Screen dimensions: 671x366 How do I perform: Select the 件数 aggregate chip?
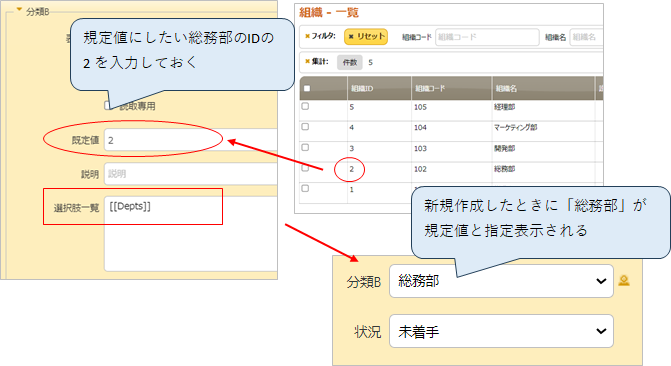click(x=350, y=62)
